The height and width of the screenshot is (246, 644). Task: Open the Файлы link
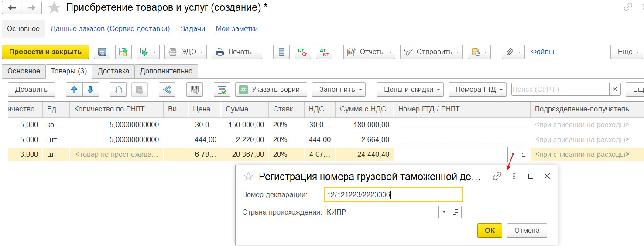pyautogui.click(x=542, y=52)
